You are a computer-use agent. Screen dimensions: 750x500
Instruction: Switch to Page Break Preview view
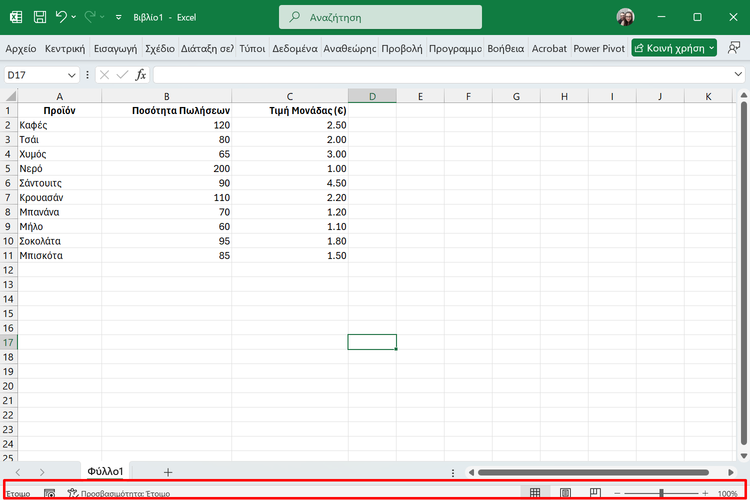coord(595,493)
